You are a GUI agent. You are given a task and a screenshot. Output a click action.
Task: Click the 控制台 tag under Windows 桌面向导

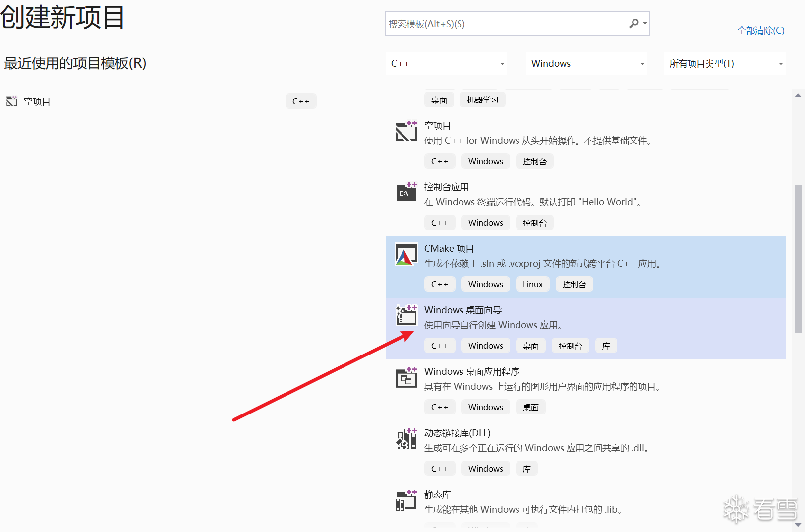(571, 346)
